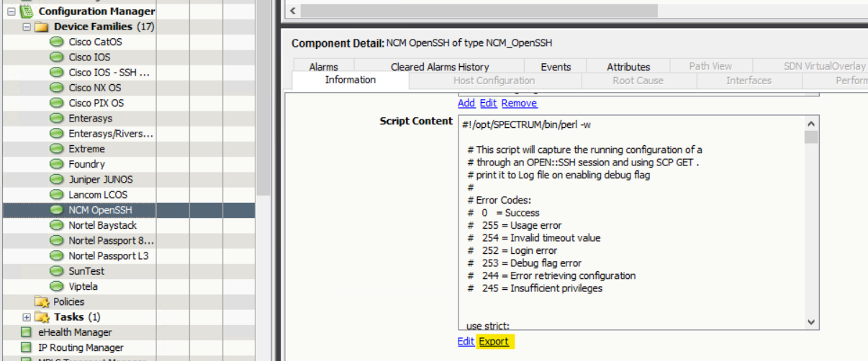
Task: Collapse the Device Families folder
Action: coord(26,27)
